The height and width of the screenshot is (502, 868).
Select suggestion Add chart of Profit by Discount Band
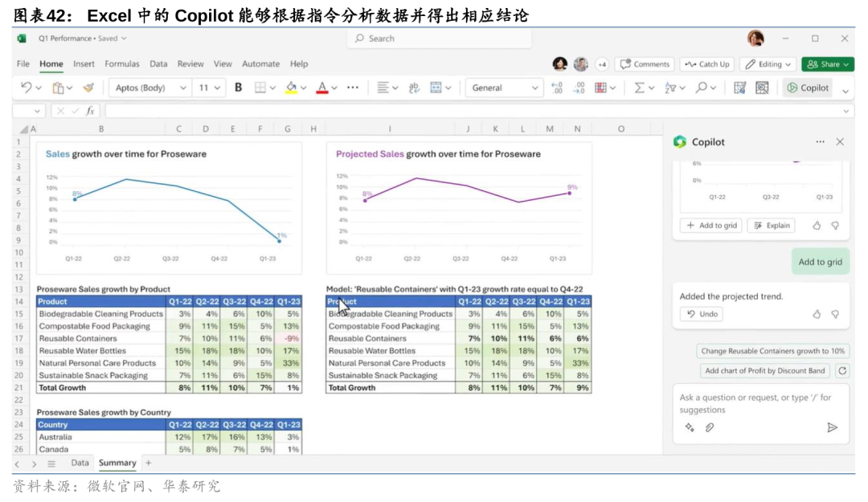coord(764,371)
